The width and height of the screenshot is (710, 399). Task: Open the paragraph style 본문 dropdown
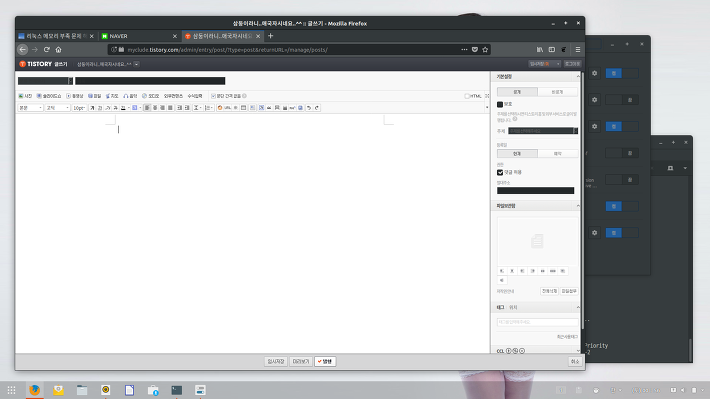pyautogui.click(x=30, y=108)
